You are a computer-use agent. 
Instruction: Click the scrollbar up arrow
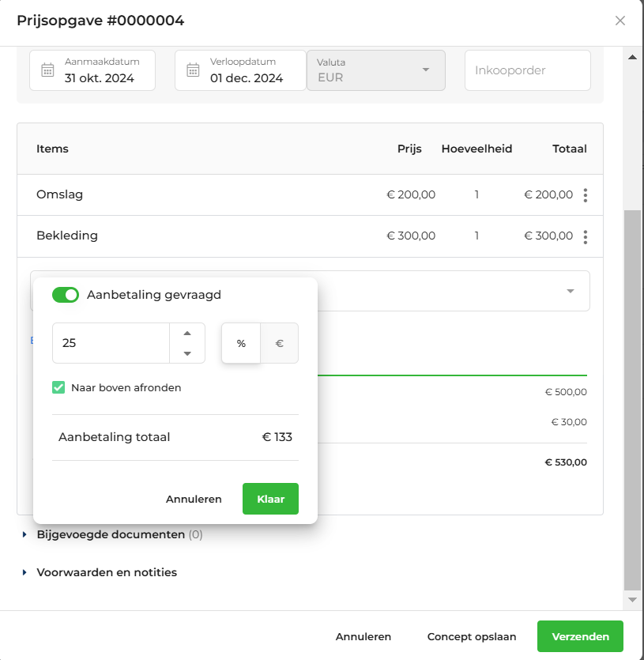[x=632, y=57]
